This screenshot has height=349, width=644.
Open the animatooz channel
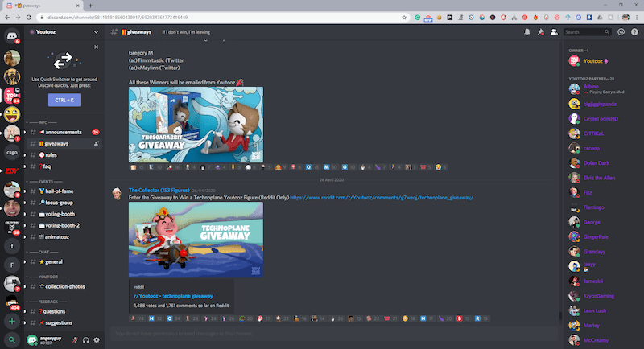(x=64, y=237)
